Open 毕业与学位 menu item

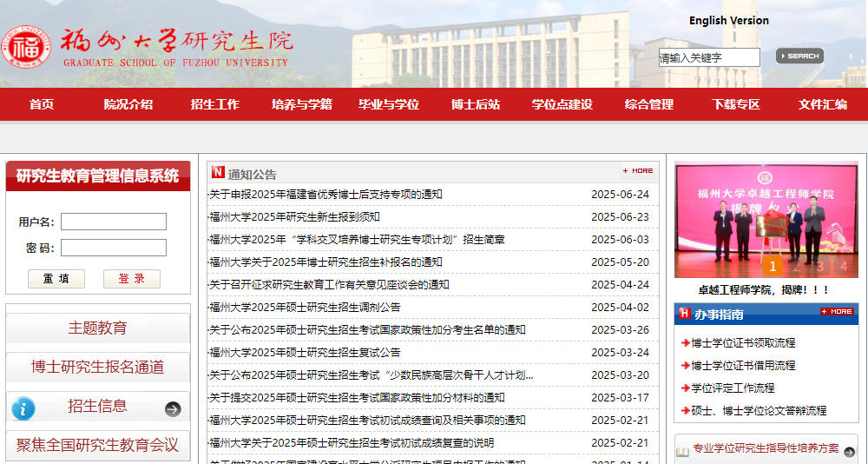pyautogui.click(x=389, y=104)
